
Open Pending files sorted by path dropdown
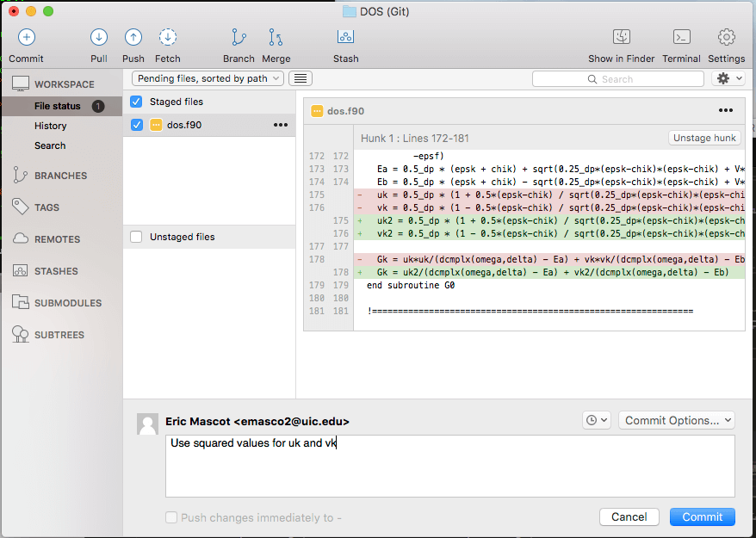point(208,78)
